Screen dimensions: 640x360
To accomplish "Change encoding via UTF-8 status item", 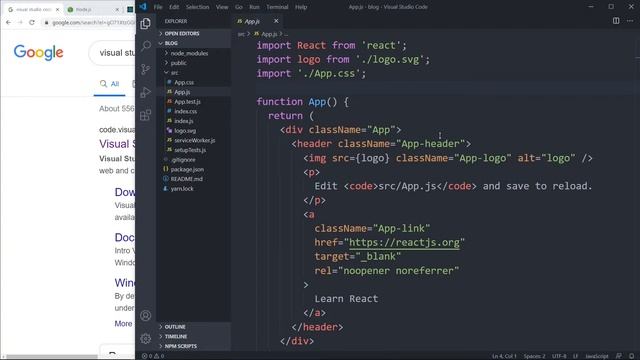I will tap(559, 356).
